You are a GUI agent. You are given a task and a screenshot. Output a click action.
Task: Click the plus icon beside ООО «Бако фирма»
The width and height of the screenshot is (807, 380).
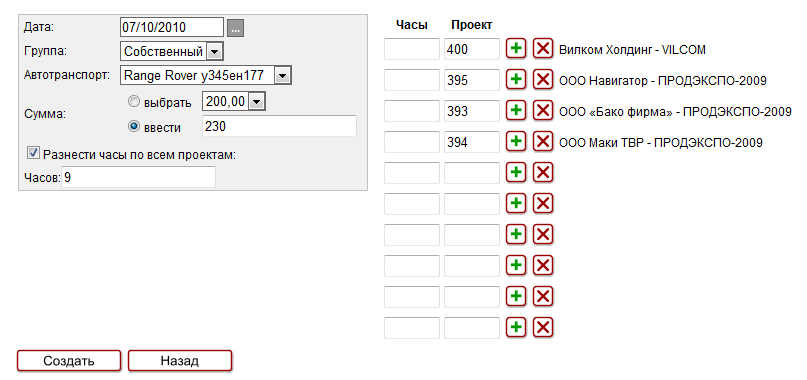click(x=516, y=111)
